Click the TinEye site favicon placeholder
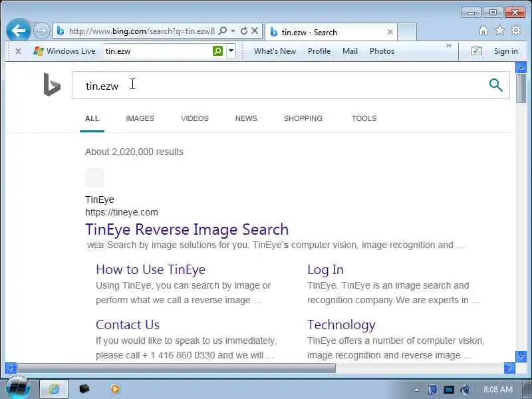532x399 pixels. 94,178
